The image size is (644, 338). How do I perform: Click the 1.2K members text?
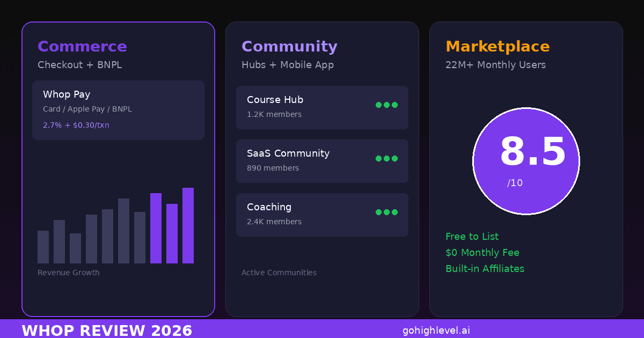(274, 114)
